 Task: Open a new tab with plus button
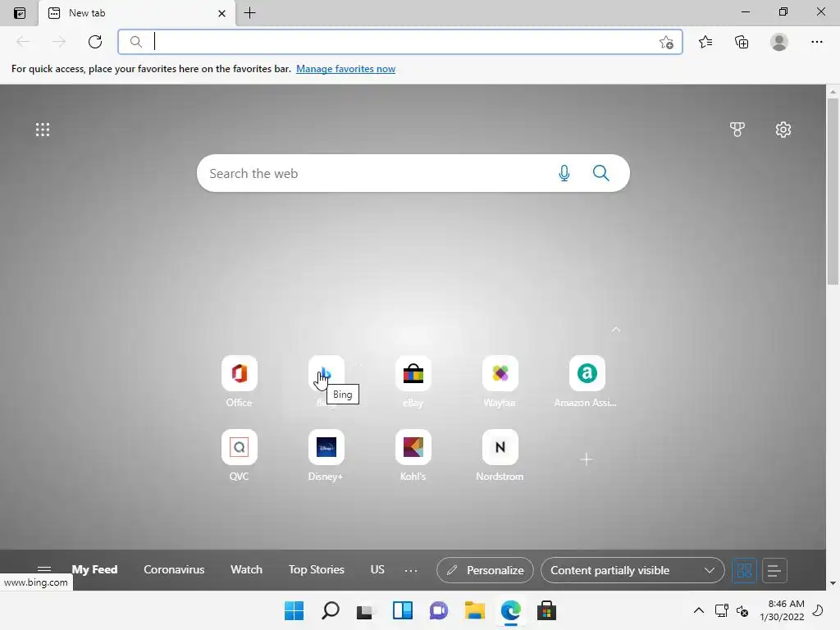coord(249,13)
